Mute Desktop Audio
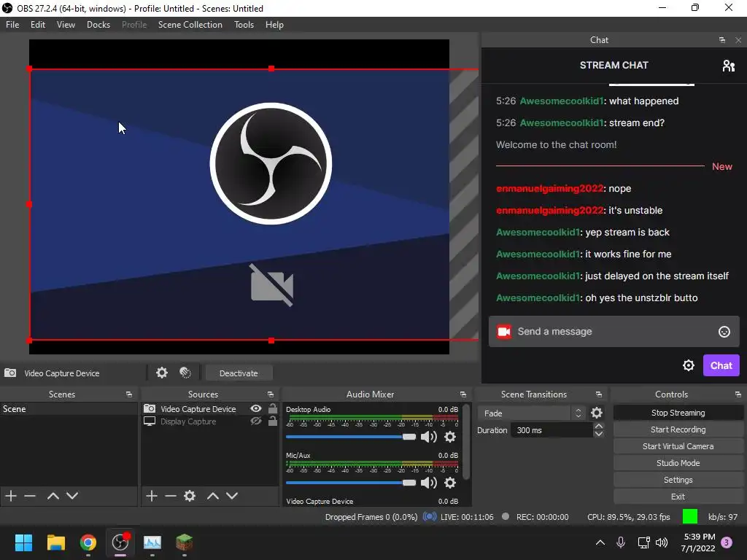The image size is (747, 560). pos(429,437)
